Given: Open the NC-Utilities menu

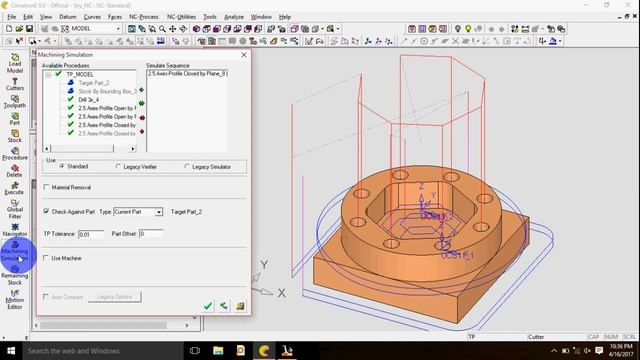Looking at the screenshot, I should [x=181, y=17].
